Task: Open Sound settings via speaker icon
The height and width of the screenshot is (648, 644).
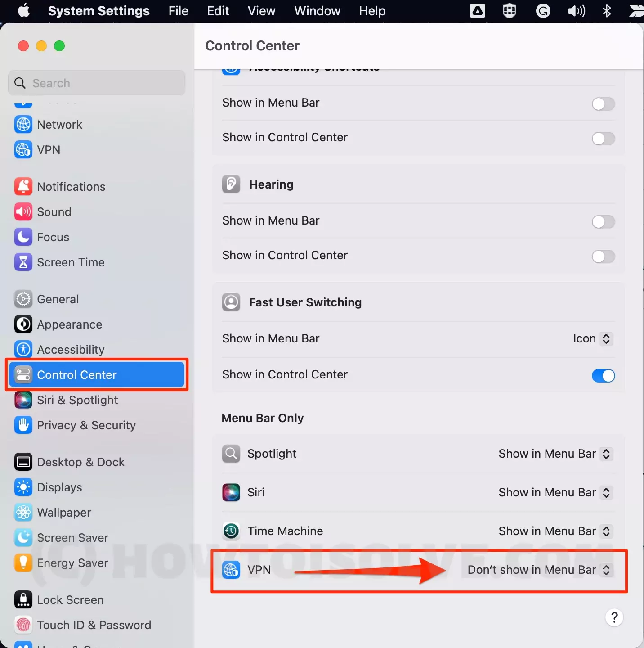Action: (x=23, y=211)
